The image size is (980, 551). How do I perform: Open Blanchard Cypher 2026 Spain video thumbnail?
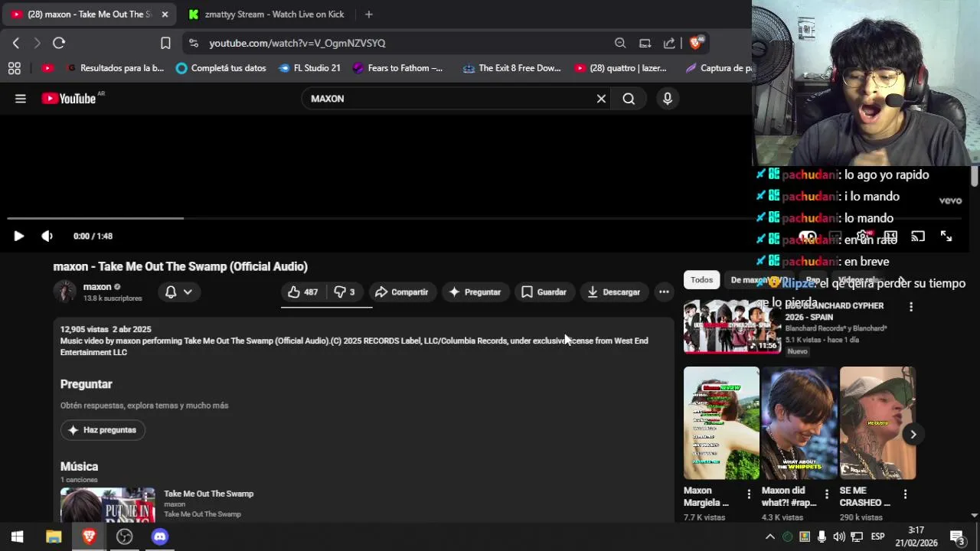731,326
